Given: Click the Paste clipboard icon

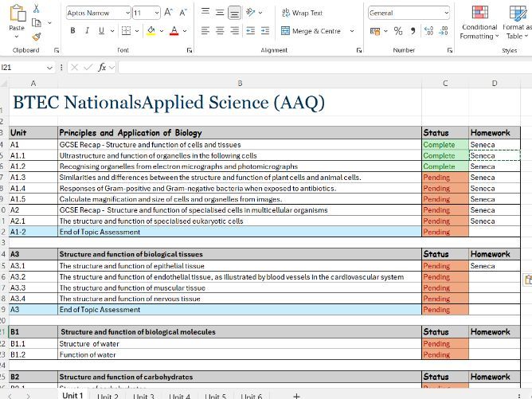Looking at the screenshot, I should (x=17, y=14).
